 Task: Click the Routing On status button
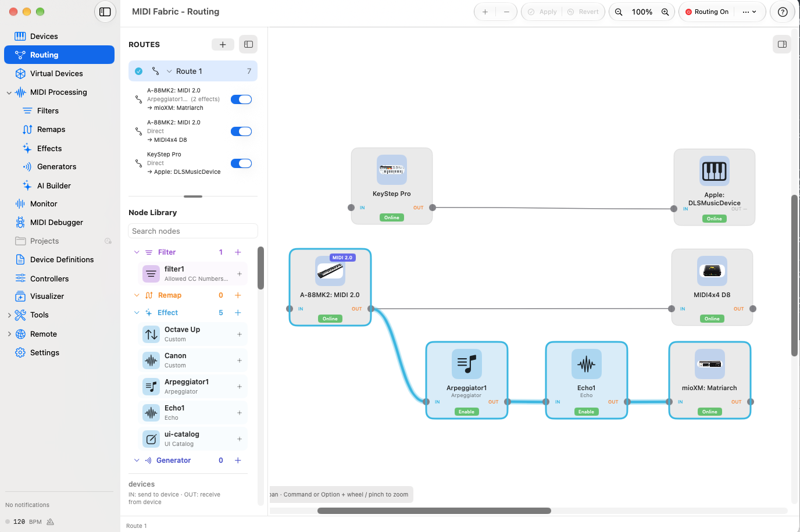[707, 12]
